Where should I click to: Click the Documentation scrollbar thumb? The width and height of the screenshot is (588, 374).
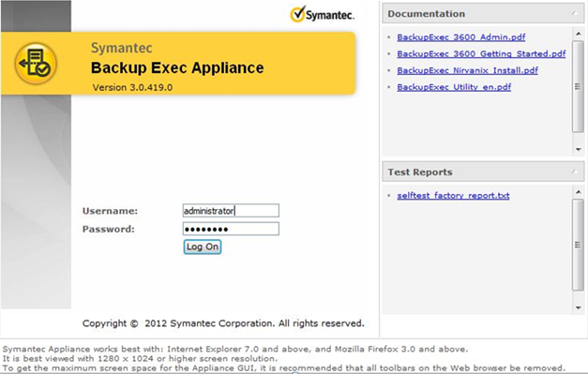pos(578,86)
